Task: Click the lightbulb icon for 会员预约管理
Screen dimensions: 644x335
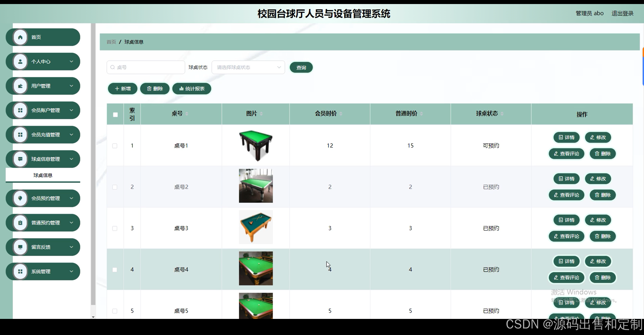Action: click(x=20, y=198)
